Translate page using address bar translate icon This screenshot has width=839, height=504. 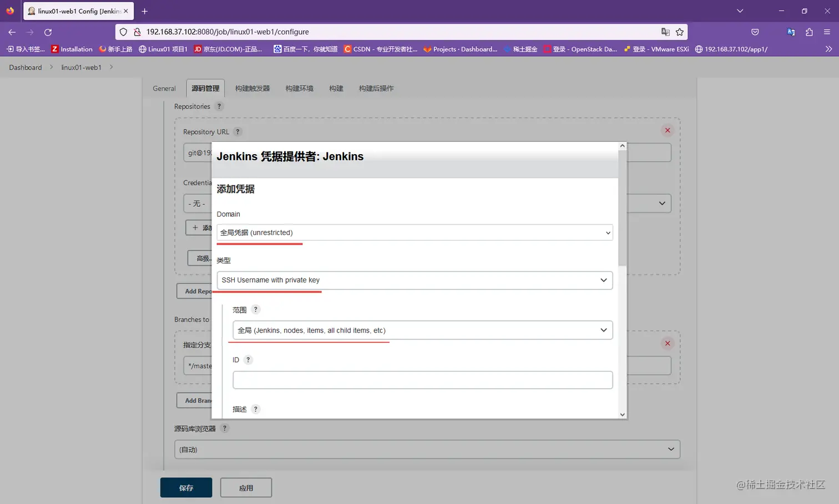[x=665, y=32]
